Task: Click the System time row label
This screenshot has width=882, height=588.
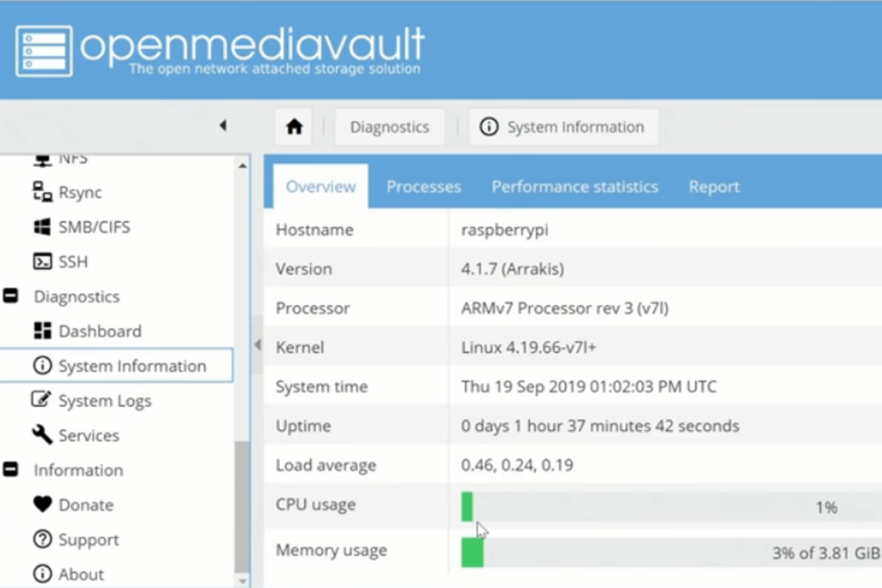Action: [x=322, y=387]
